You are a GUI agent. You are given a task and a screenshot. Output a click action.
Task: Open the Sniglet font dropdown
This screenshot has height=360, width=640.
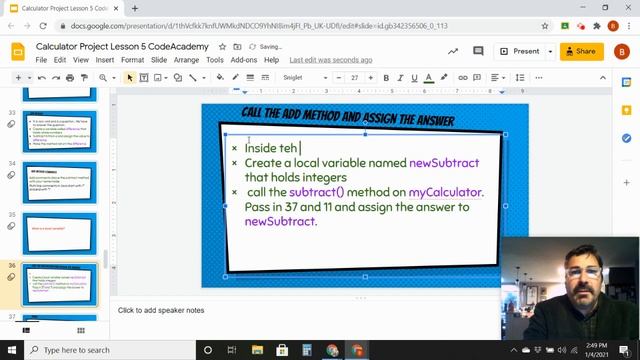coord(305,78)
